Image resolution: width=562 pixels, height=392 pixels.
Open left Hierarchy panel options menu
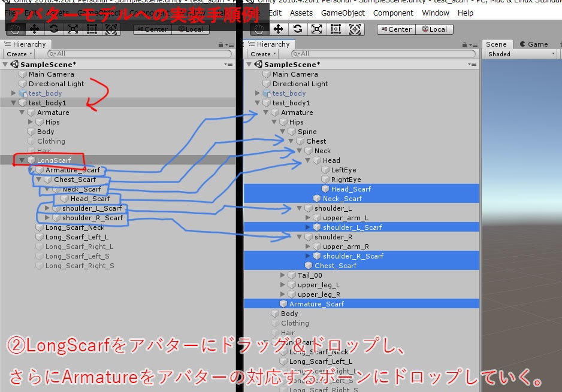point(230,45)
